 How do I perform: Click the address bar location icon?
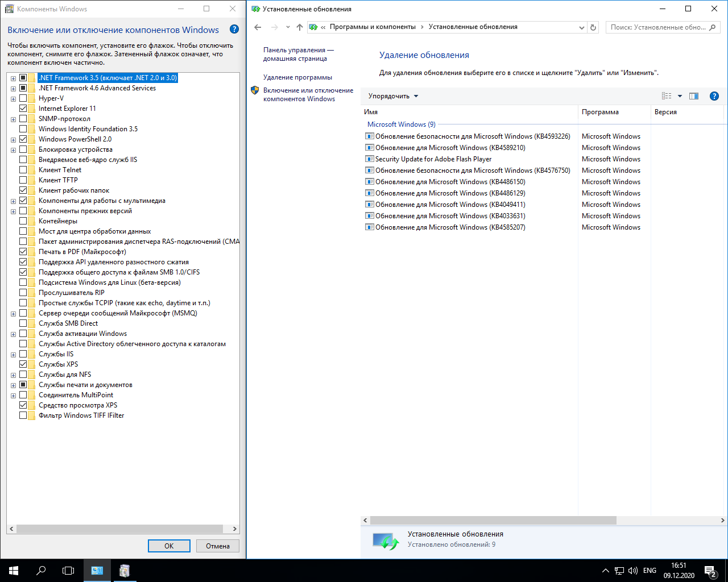point(313,27)
